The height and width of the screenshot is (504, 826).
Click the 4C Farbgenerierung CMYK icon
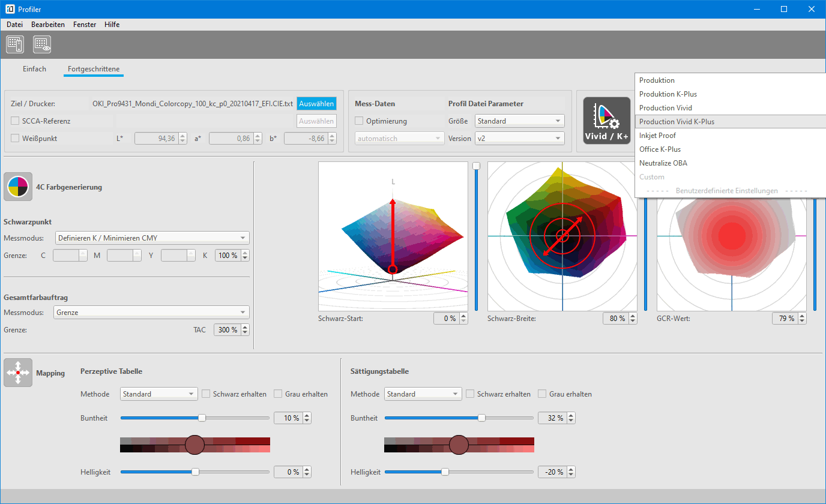(18, 187)
